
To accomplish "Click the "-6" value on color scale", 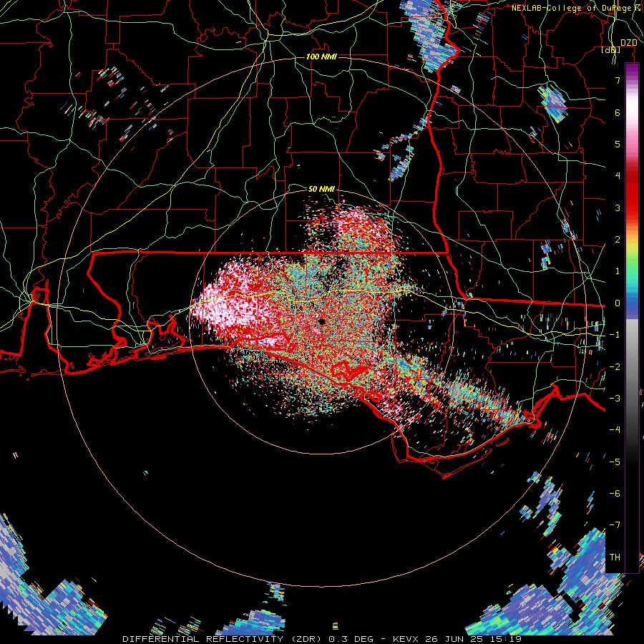I will pyautogui.click(x=615, y=494).
